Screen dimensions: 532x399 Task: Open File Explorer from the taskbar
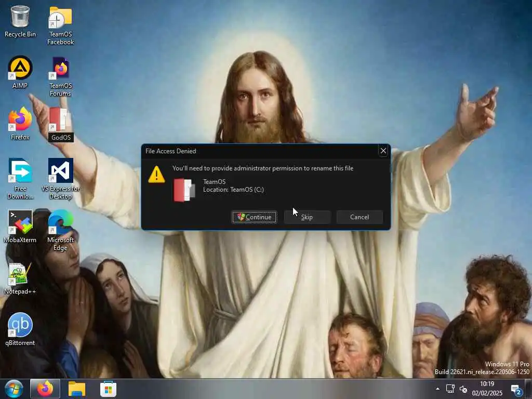click(77, 389)
